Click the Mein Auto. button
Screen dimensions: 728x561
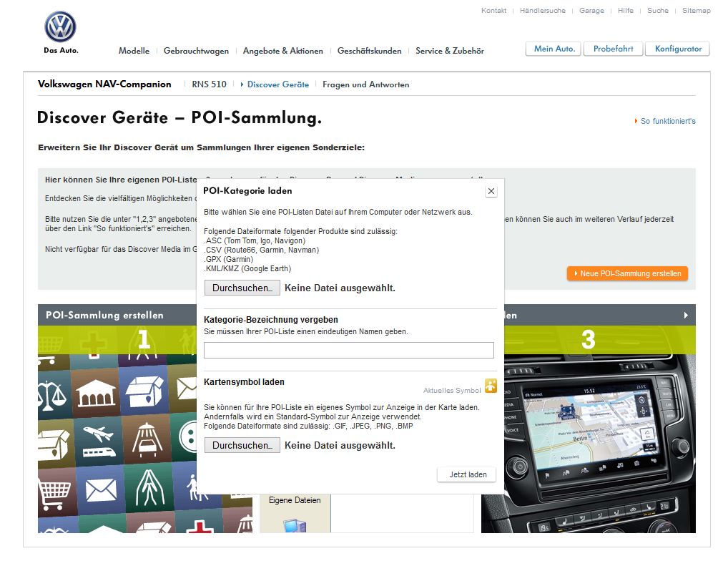tap(554, 49)
